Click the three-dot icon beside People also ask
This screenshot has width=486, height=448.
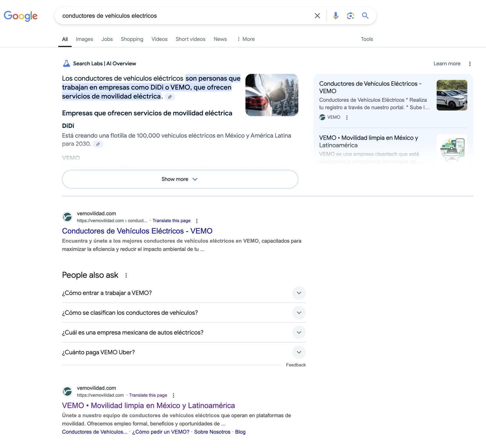tap(126, 275)
